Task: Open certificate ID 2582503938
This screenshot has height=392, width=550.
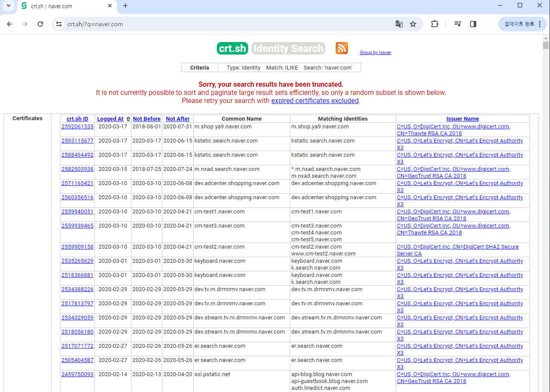Action: click(x=77, y=169)
